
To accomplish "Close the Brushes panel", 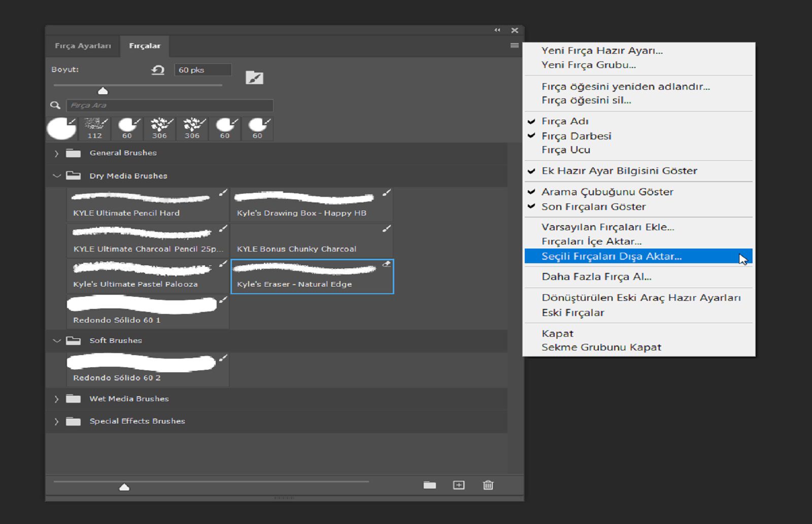I will (x=515, y=30).
